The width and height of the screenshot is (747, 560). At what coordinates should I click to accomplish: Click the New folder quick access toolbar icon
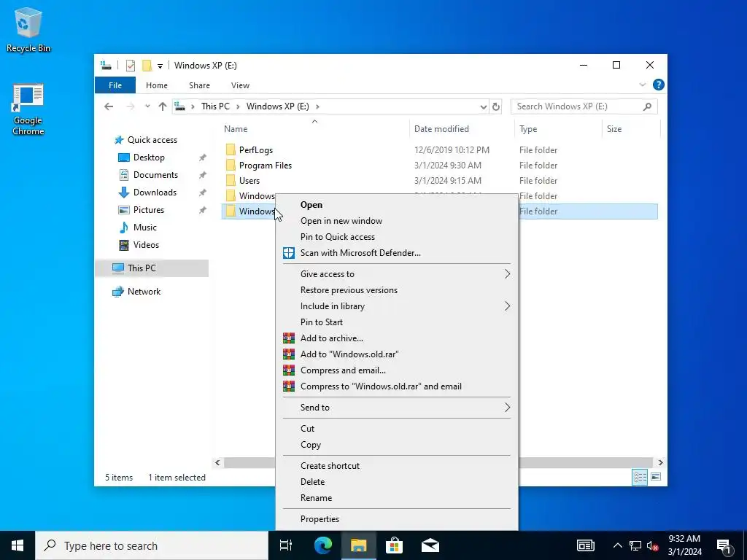pos(147,65)
